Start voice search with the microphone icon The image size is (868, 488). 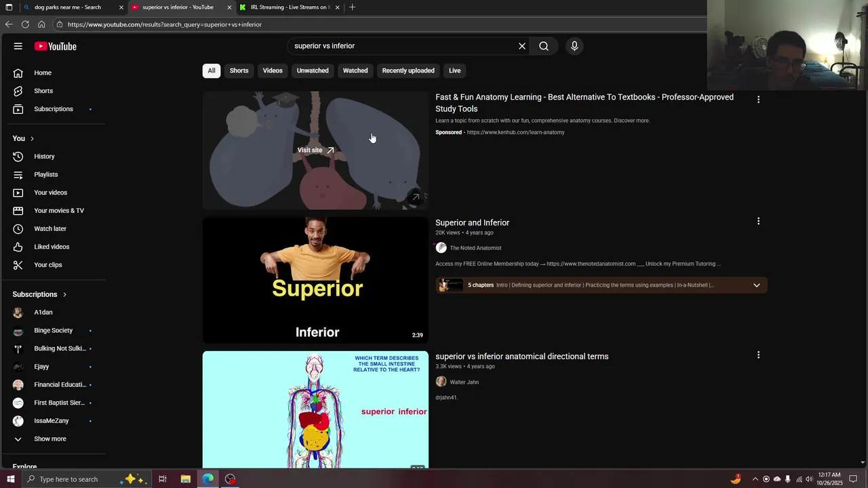point(574,46)
